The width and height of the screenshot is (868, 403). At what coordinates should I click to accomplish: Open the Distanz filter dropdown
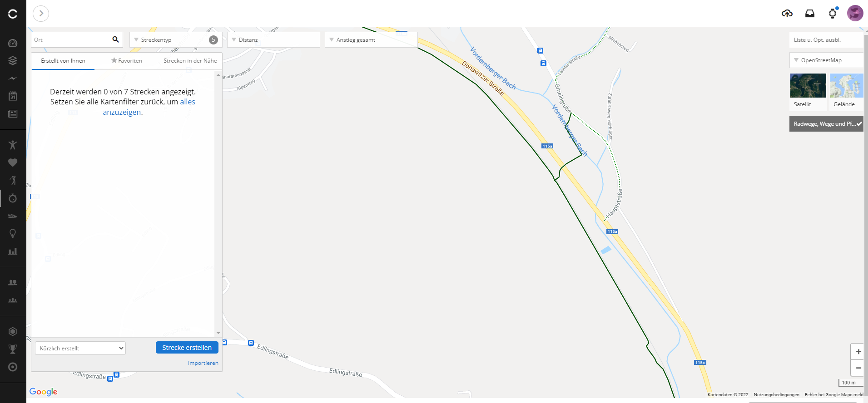[273, 40]
